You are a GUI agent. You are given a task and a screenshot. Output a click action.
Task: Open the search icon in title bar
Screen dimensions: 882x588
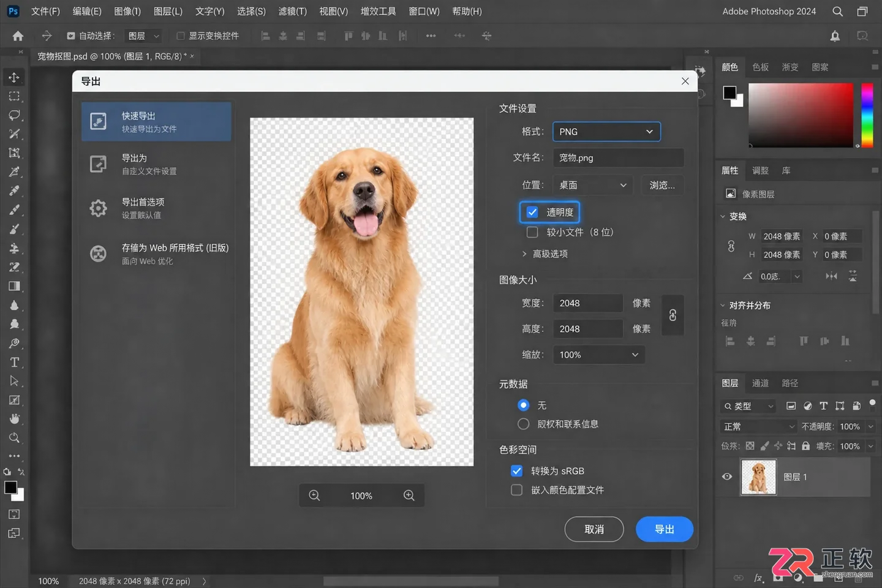837,12
